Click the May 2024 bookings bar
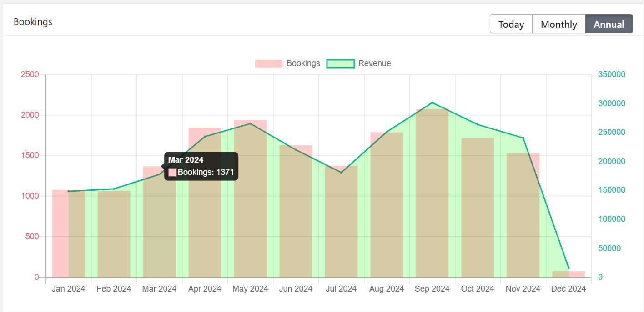Image resolution: width=644 pixels, height=312 pixels. click(x=251, y=199)
